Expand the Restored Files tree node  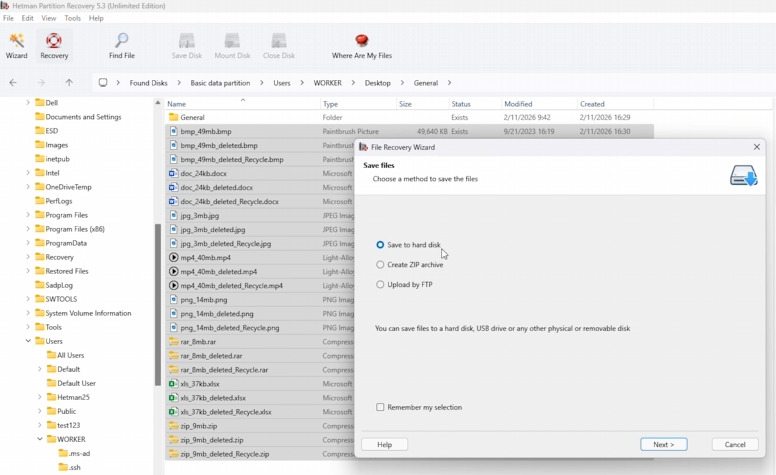(28, 271)
